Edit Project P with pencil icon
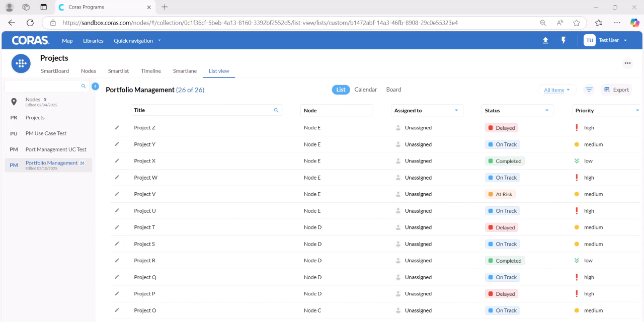The width and height of the screenshot is (644, 322). [117, 293]
